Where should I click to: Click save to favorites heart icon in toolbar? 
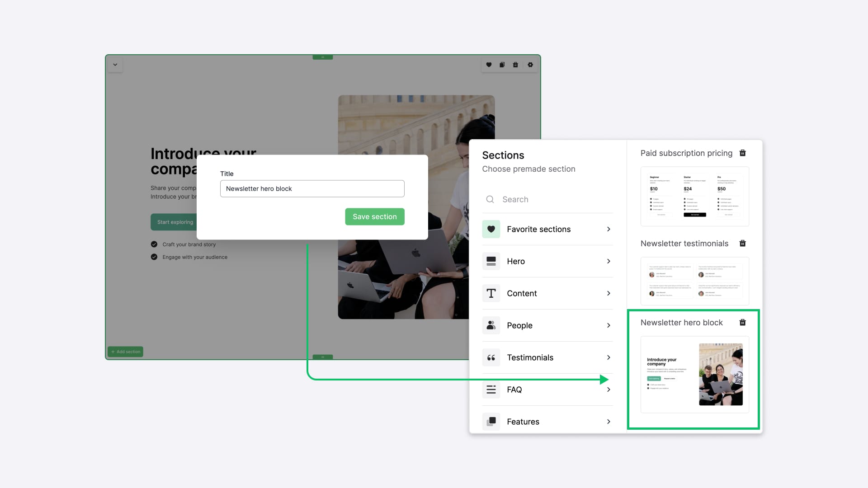489,64
